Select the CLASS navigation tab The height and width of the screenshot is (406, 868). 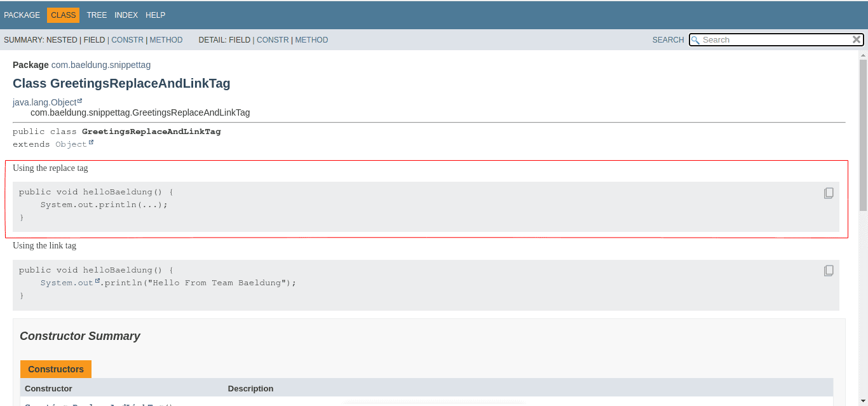click(64, 15)
